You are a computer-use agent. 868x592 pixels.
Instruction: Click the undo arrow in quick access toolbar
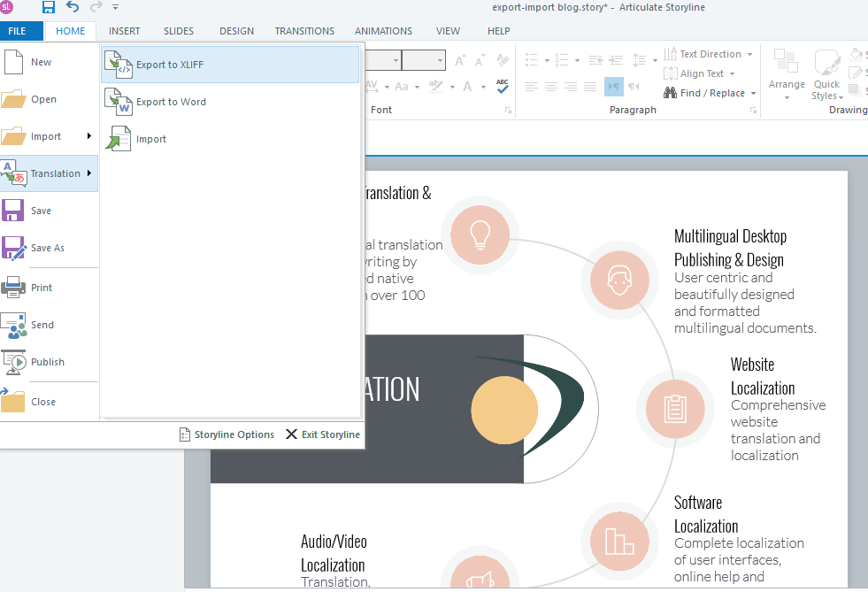point(73,8)
